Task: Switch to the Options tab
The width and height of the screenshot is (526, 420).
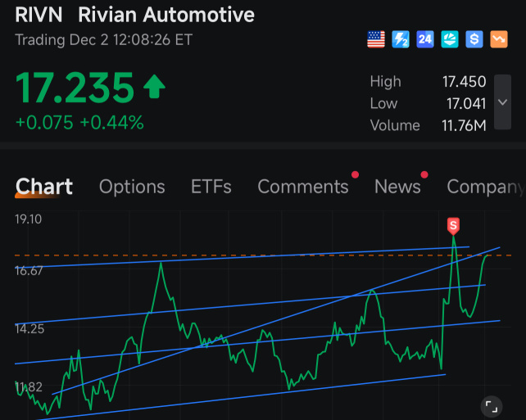Action: [x=132, y=187]
